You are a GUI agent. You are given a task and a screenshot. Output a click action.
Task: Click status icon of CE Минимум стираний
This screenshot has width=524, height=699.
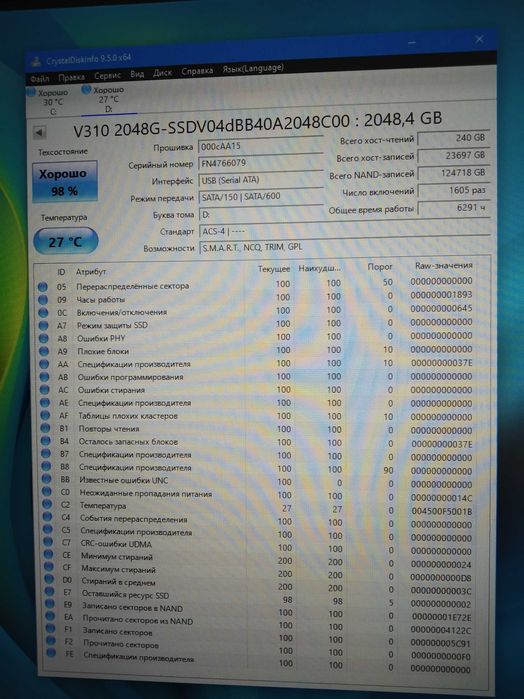pos(49,555)
